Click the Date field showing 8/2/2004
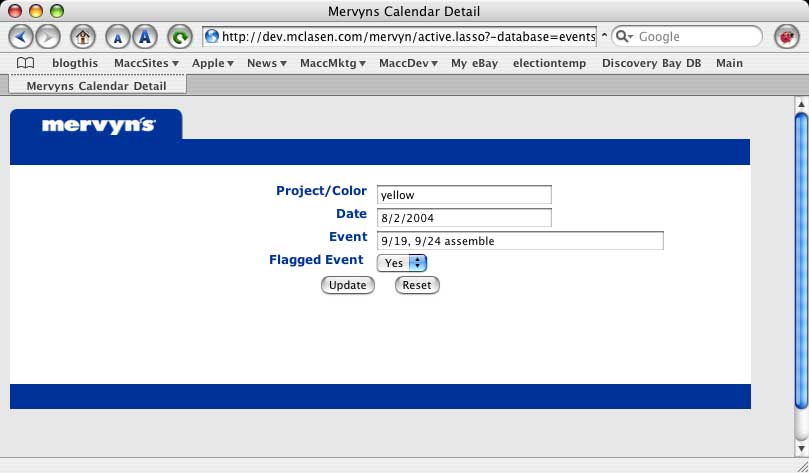The width and height of the screenshot is (809, 473). (464, 218)
